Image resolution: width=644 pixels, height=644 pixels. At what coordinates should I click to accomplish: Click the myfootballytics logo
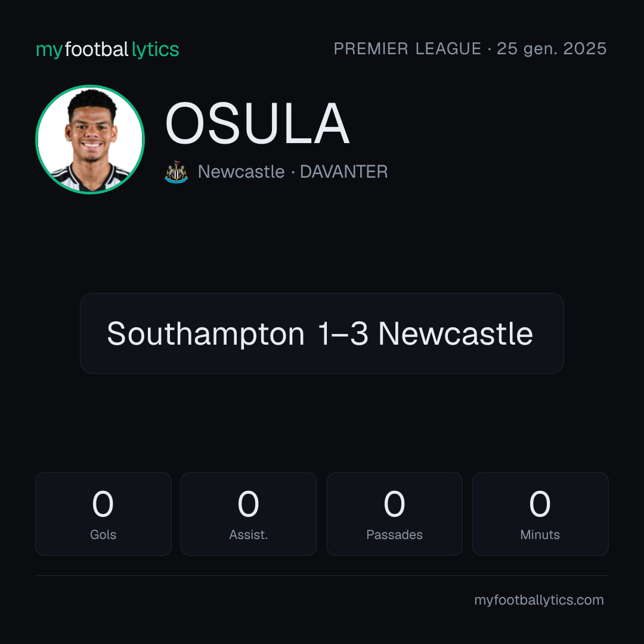107,49
